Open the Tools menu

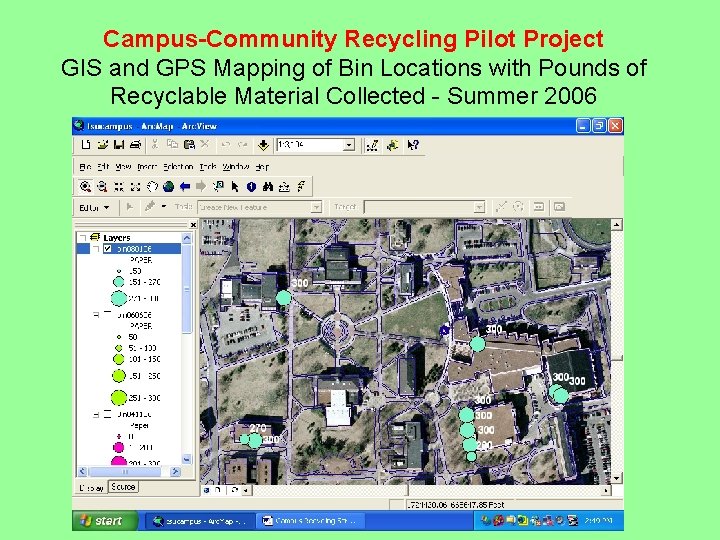(x=208, y=167)
